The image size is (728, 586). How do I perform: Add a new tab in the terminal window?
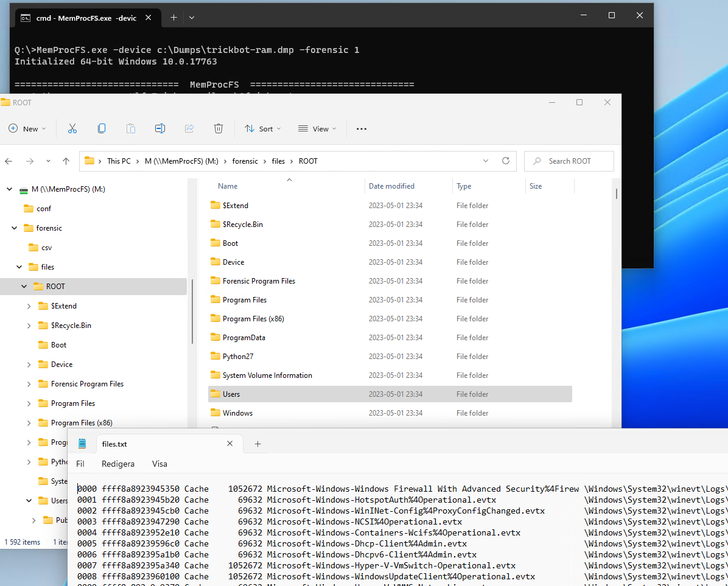tap(173, 18)
